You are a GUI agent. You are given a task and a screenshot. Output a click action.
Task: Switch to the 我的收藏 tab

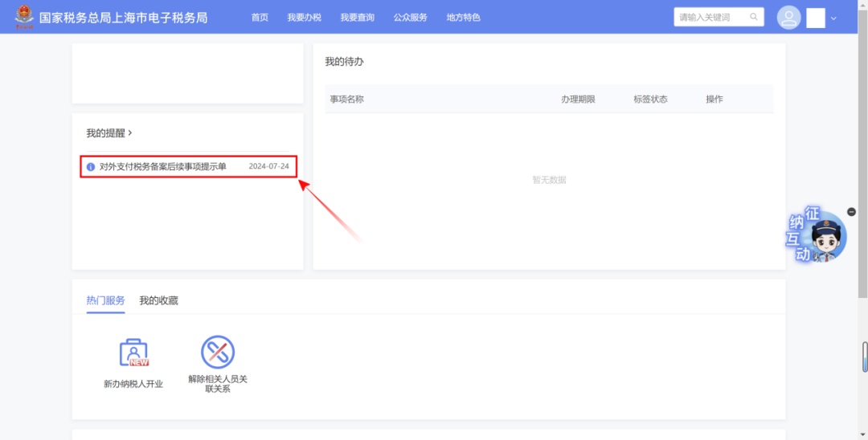tap(158, 300)
